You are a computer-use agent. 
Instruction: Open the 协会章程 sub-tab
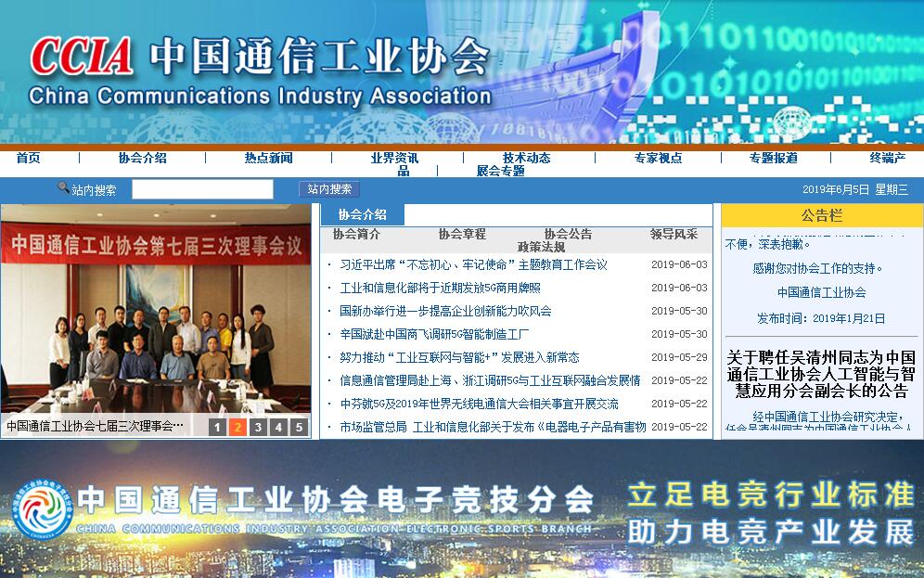point(462,234)
